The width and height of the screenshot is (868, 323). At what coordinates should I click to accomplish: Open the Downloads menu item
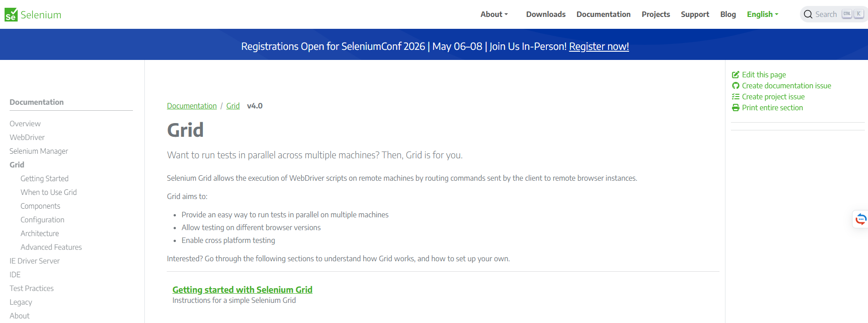point(545,14)
